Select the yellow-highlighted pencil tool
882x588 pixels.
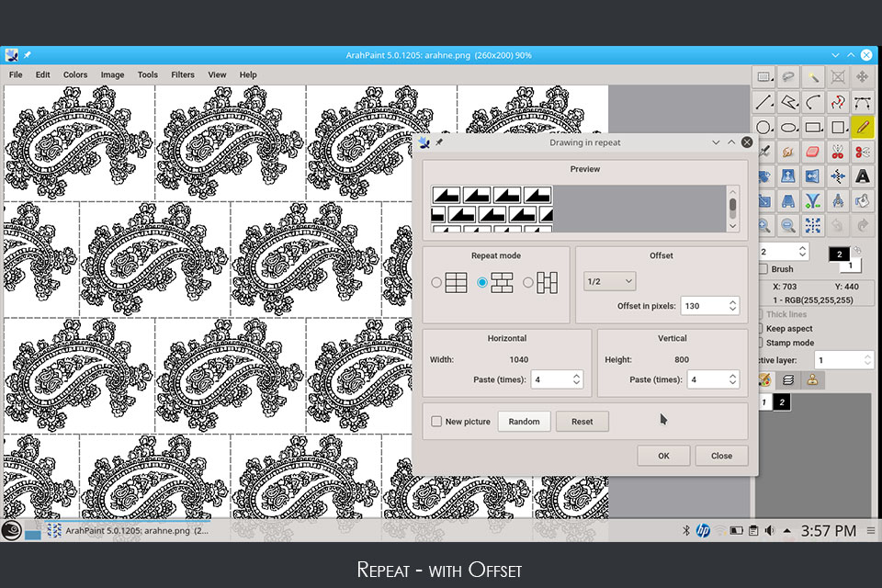click(x=863, y=127)
